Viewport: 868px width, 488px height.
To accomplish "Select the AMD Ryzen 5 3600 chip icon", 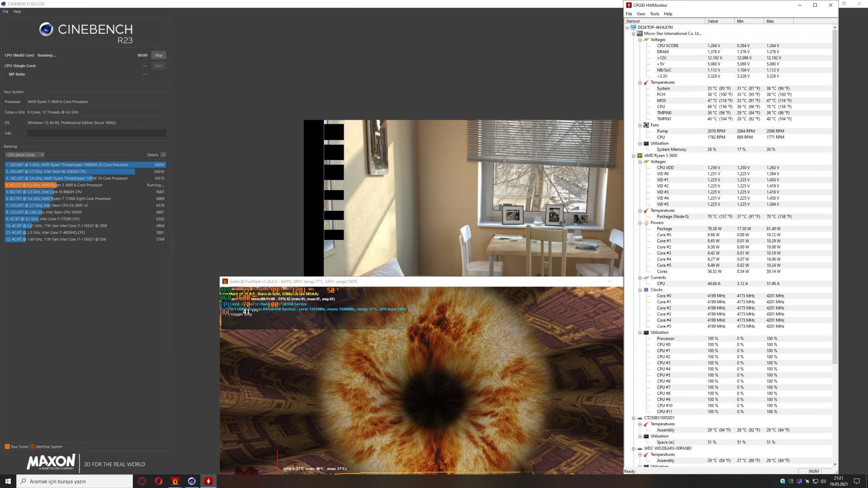I will 640,155.
